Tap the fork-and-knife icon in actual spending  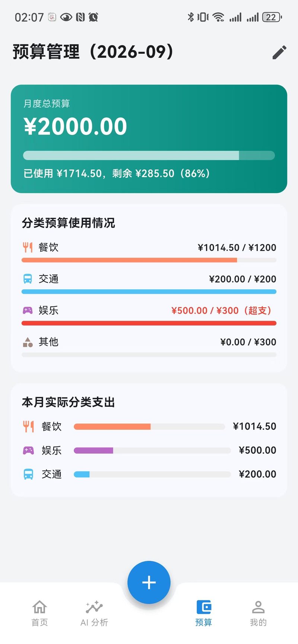click(x=28, y=426)
